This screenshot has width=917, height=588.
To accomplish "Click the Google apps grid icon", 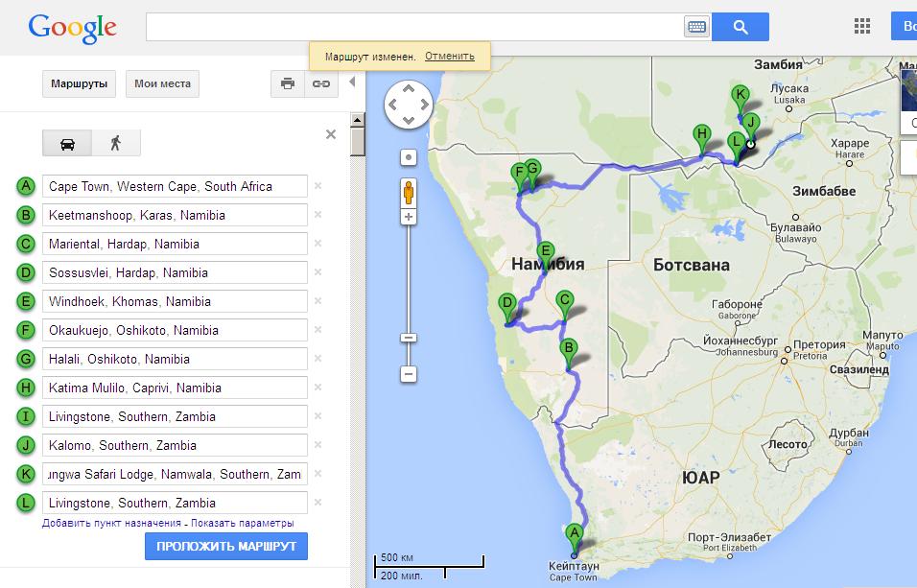I will [861, 27].
